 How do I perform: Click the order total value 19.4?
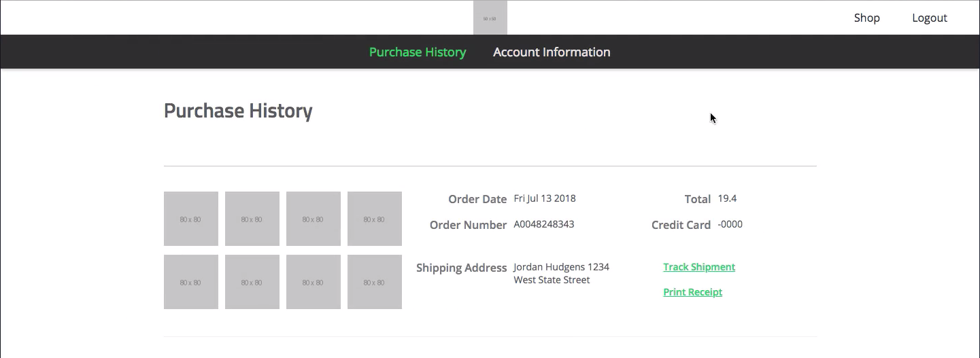(727, 198)
